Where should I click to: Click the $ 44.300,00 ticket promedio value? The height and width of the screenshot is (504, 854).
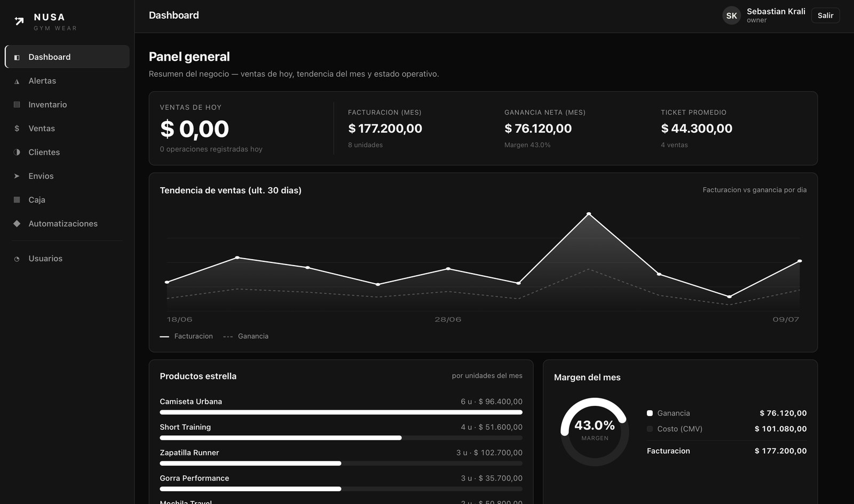(x=697, y=129)
